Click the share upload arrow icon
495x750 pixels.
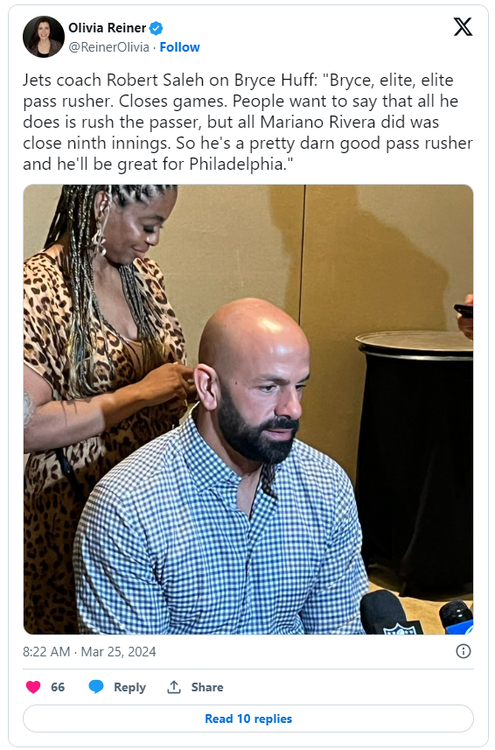click(x=174, y=687)
